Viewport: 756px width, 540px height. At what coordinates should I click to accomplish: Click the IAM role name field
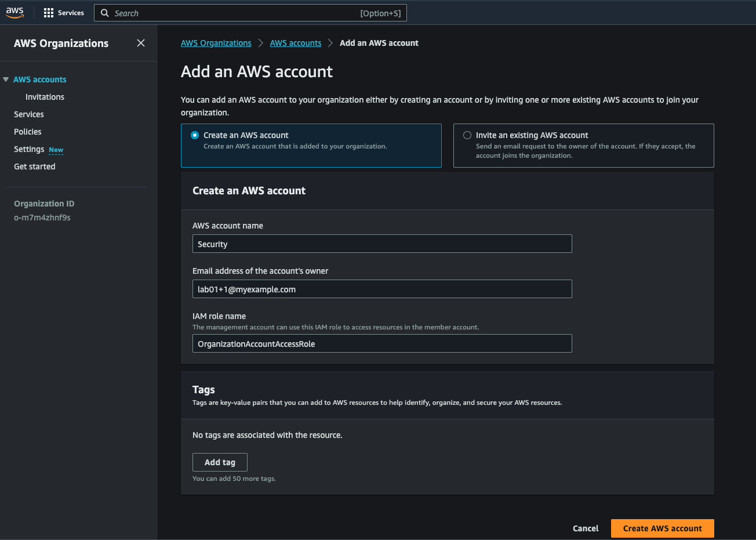click(381, 343)
